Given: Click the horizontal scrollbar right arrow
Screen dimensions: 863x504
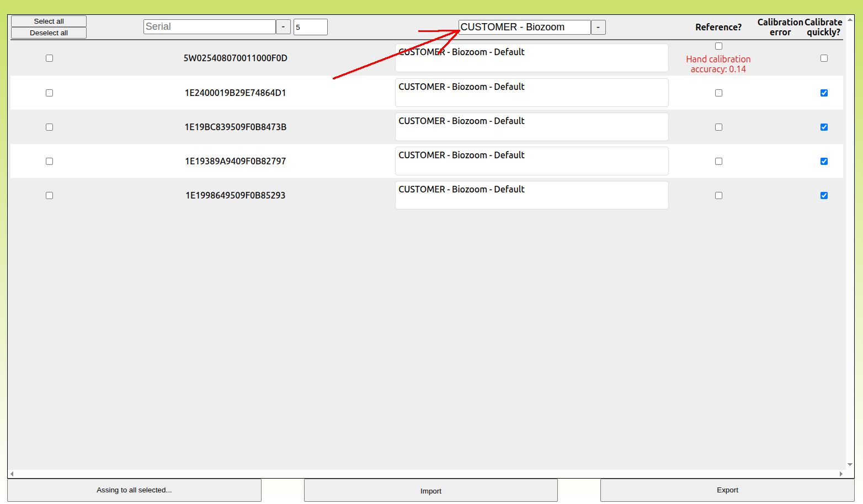Looking at the screenshot, I should coord(841,474).
